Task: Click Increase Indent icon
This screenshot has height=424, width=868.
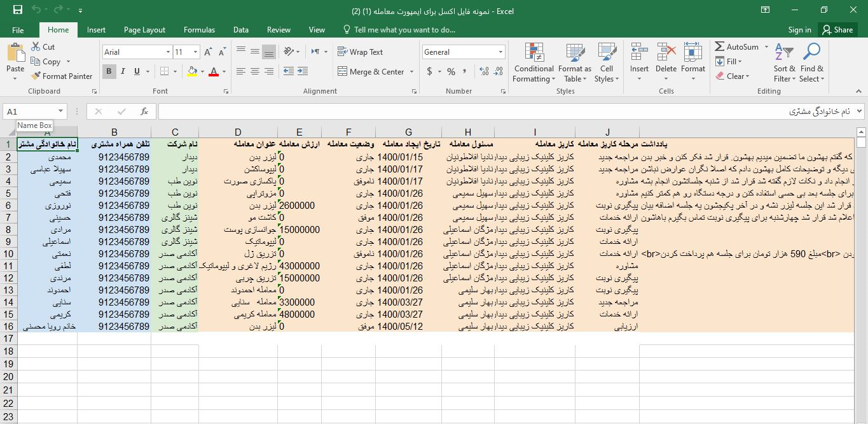Action: pos(303,71)
